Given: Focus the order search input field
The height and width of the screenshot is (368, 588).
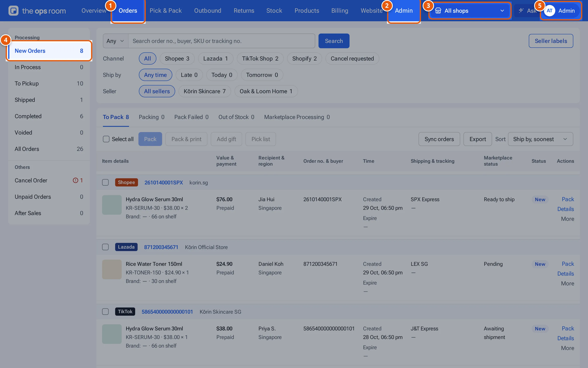Looking at the screenshot, I should tap(222, 41).
